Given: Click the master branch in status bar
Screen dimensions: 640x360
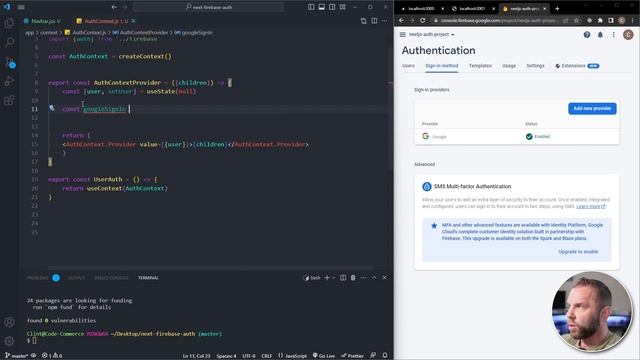Looking at the screenshot, I should [16, 356].
